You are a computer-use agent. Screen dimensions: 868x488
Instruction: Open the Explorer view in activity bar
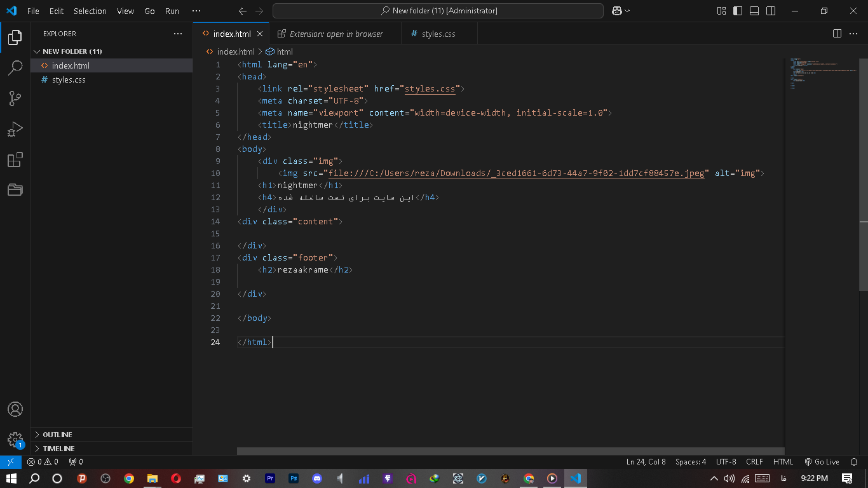(15, 37)
